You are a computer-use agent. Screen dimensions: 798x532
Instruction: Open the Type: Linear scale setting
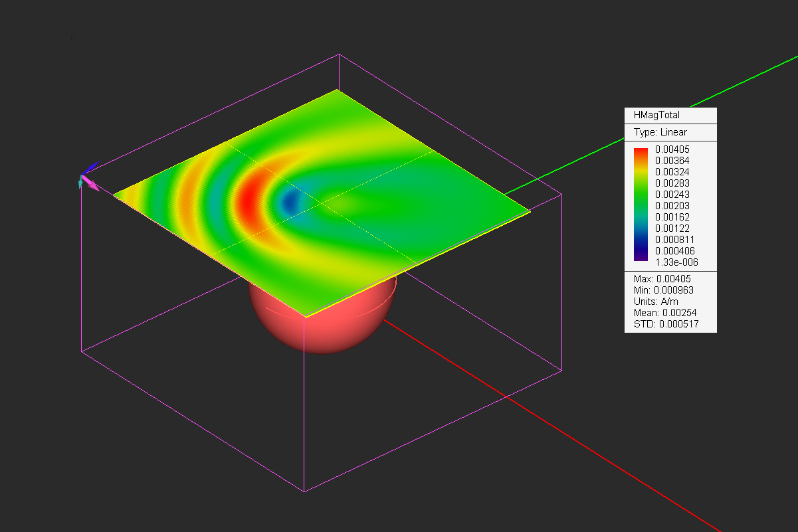coord(660,132)
